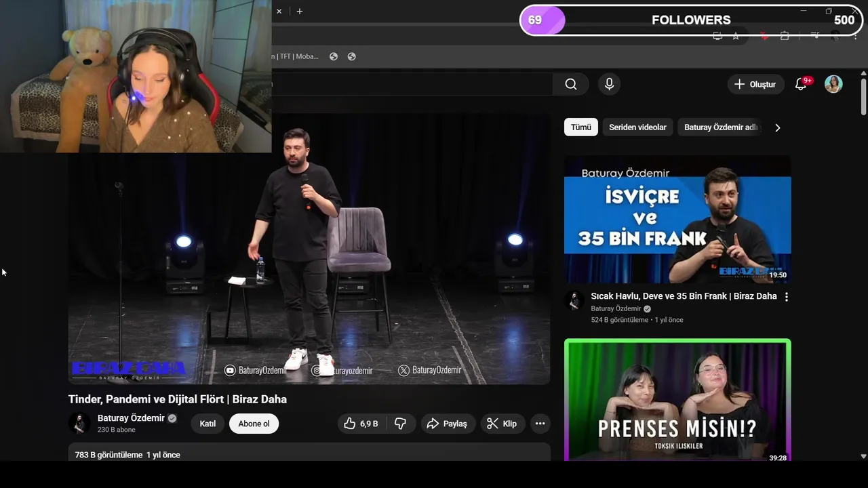Click the scroll down arrow of scrollbar
The image size is (868, 488).
pyautogui.click(x=863, y=457)
